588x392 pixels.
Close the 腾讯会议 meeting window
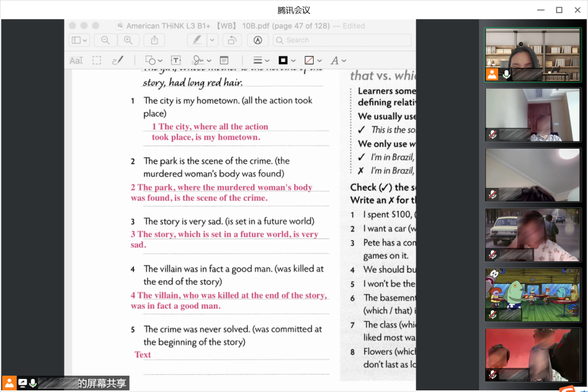click(578, 10)
